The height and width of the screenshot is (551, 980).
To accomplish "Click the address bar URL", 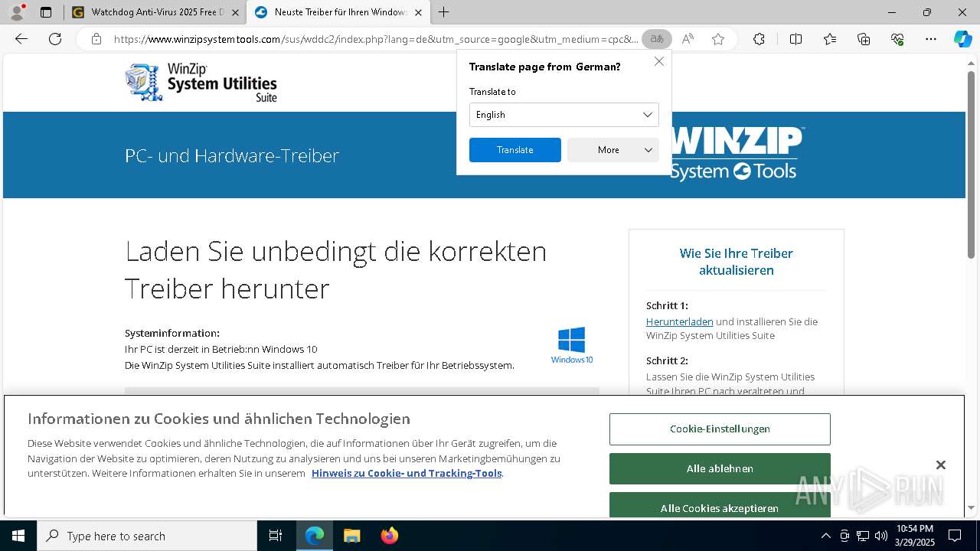I will click(375, 39).
